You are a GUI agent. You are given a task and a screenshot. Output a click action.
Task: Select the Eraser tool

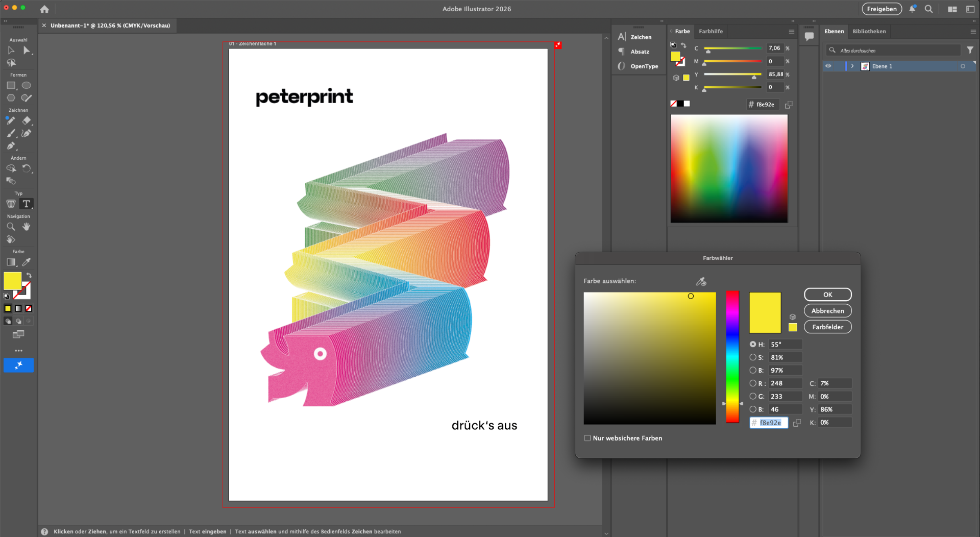coord(27,120)
